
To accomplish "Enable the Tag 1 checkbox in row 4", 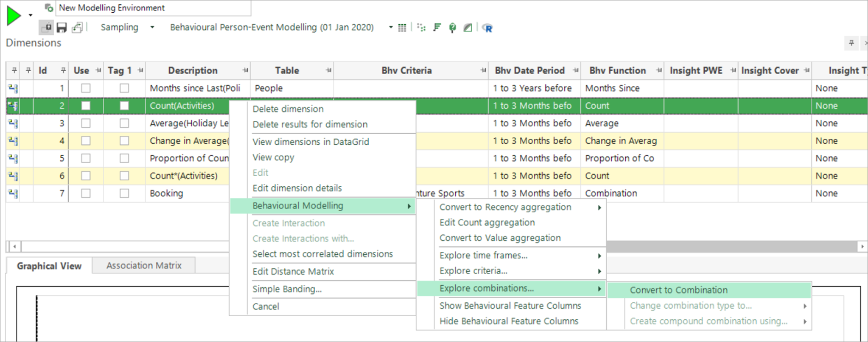I will (x=124, y=141).
